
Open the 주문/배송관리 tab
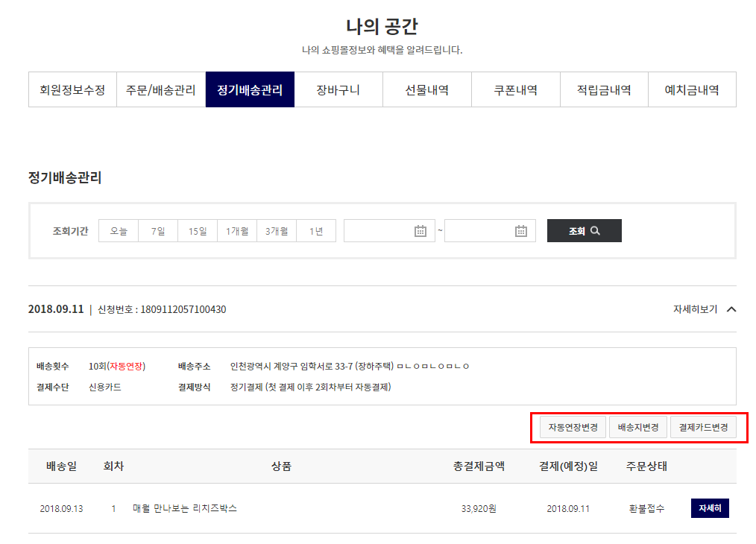(161, 90)
